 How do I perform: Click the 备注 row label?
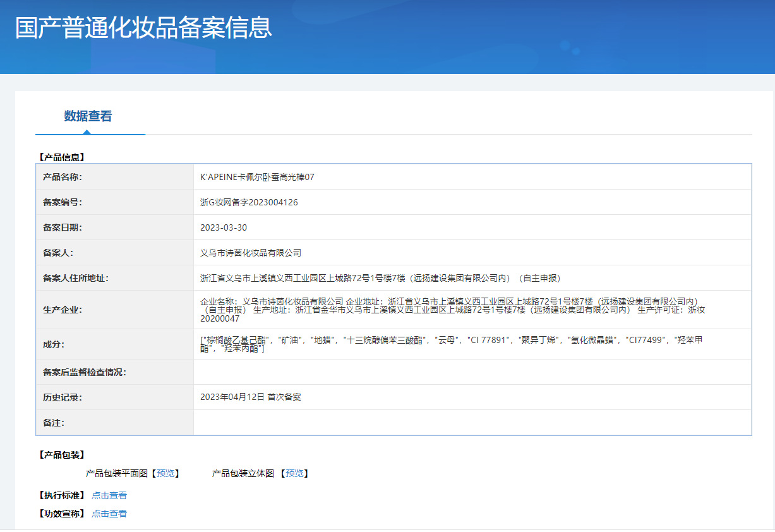tap(54, 423)
